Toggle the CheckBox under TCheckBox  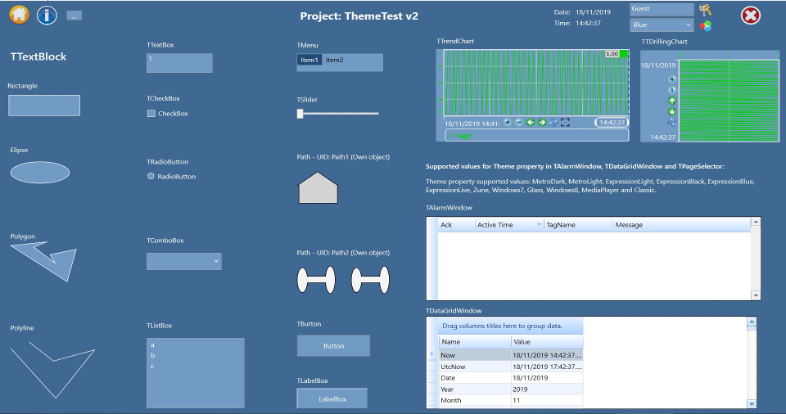[151, 114]
